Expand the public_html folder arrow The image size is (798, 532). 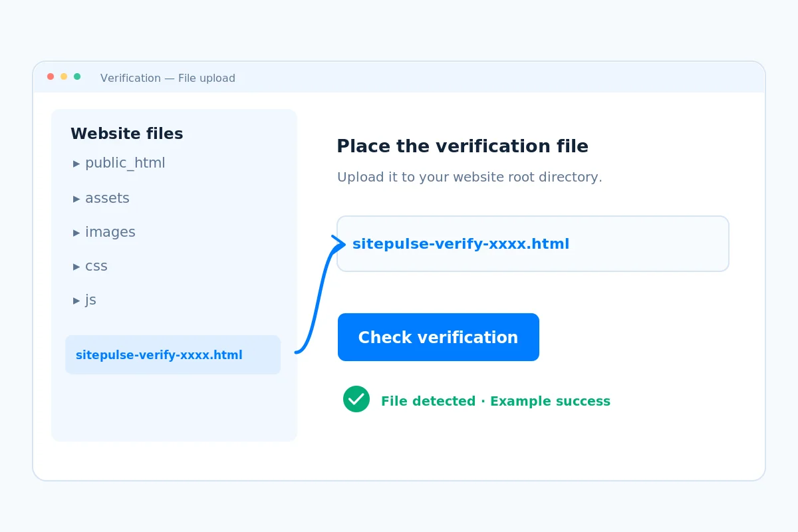(76, 164)
